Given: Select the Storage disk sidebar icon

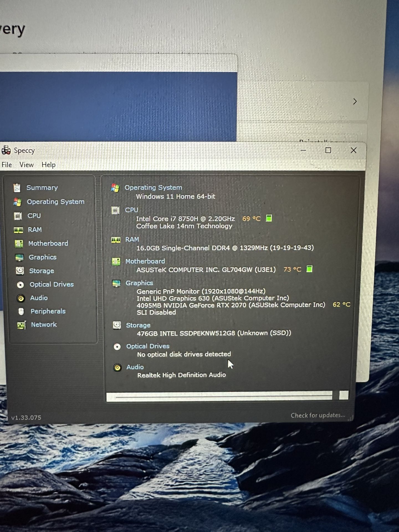Looking at the screenshot, I should [x=20, y=271].
